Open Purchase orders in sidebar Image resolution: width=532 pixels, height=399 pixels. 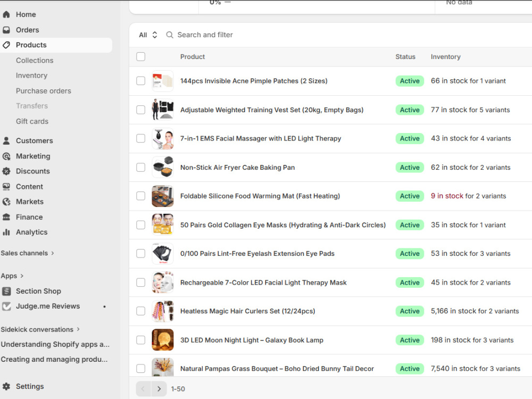pos(44,91)
